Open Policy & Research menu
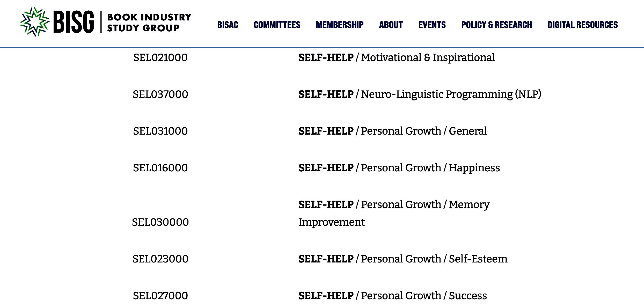The width and height of the screenshot is (644, 307). 496,25
